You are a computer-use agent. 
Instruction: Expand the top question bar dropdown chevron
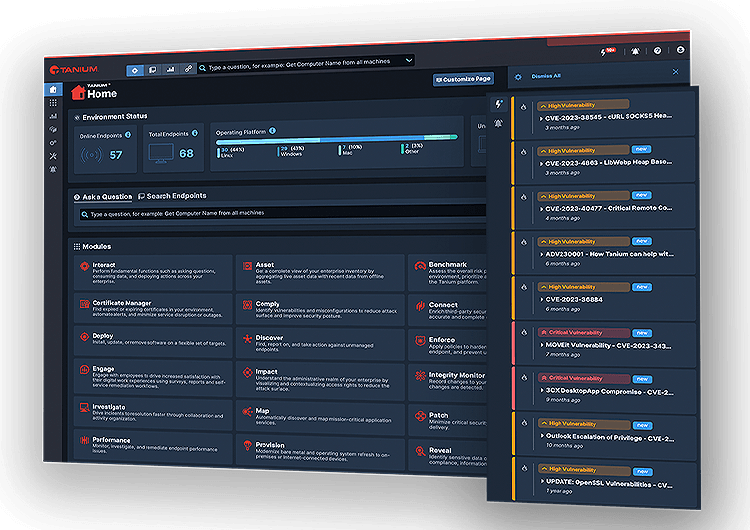408,60
